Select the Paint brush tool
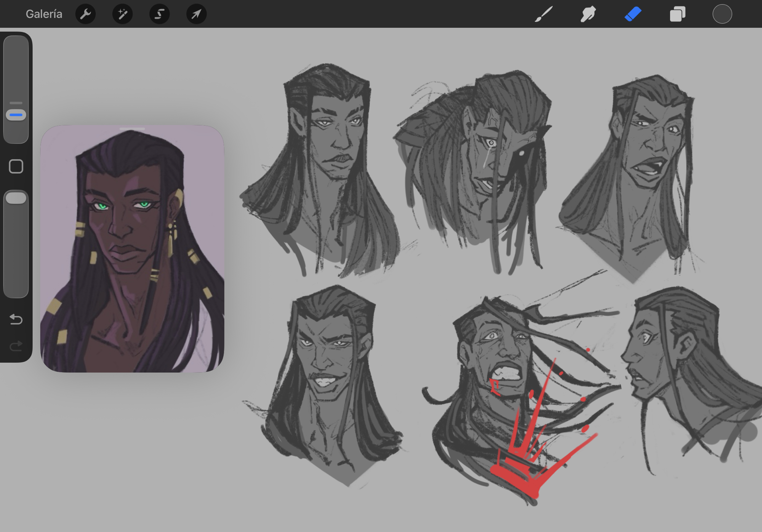Image resolution: width=762 pixels, height=532 pixels. (x=544, y=14)
